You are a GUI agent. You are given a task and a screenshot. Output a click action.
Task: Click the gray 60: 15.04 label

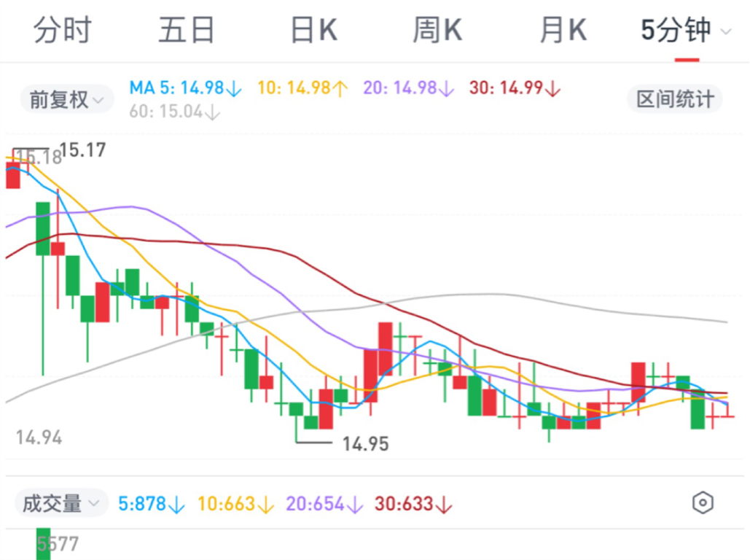(175, 112)
